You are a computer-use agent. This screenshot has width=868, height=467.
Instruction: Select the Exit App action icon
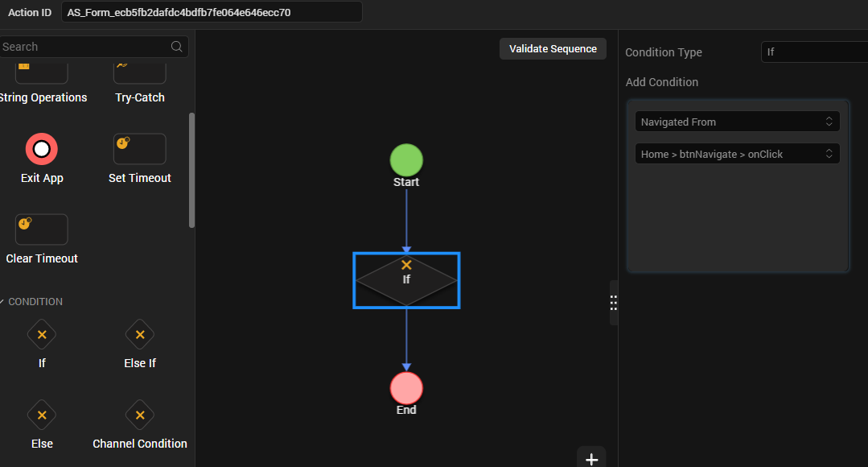pos(42,149)
